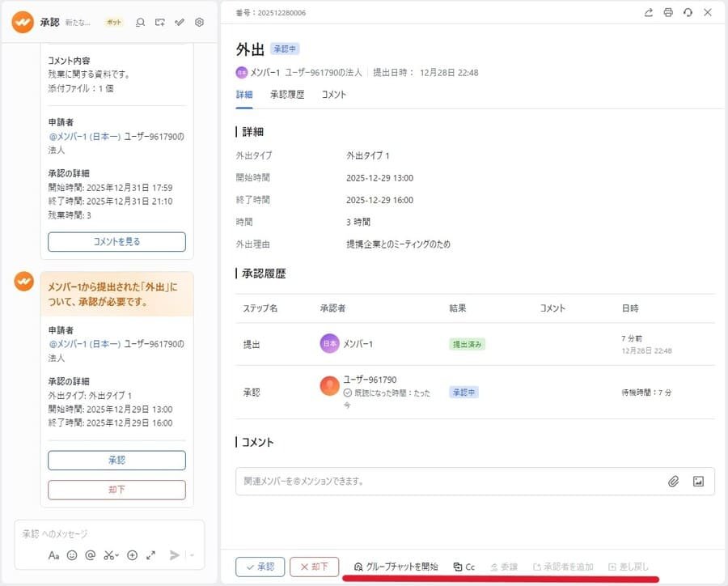Screen dimensions: 728x586
Task: Switch to the 承認履歴 tab
Action: point(286,94)
